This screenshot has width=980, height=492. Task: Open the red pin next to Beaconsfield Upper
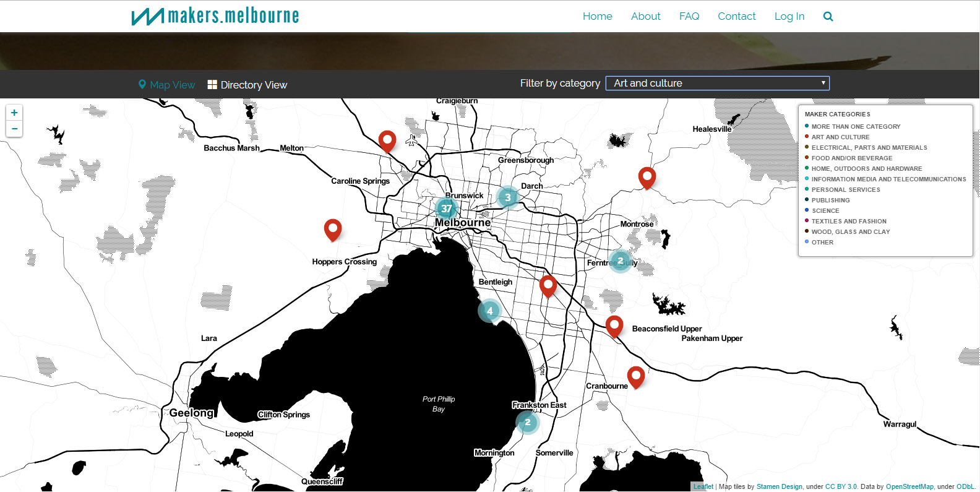[x=614, y=325]
